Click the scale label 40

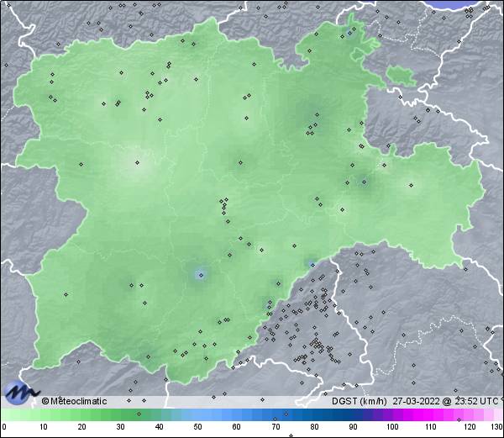point(159,427)
